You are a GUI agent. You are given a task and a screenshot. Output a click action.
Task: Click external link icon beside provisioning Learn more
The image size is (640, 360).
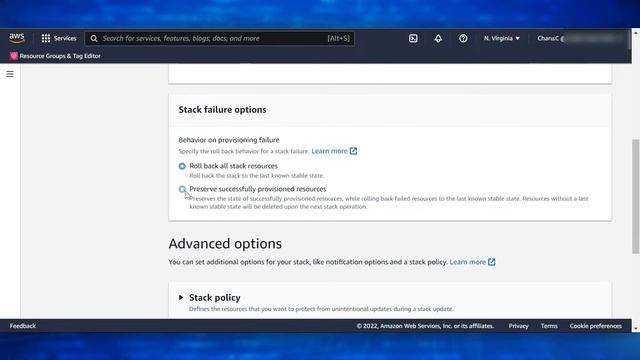(x=353, y=151)
